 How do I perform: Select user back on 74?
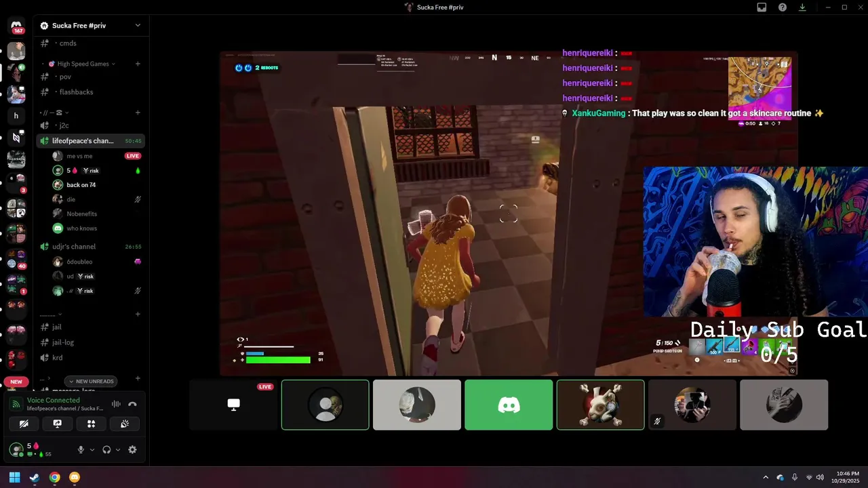pos(81,185)
